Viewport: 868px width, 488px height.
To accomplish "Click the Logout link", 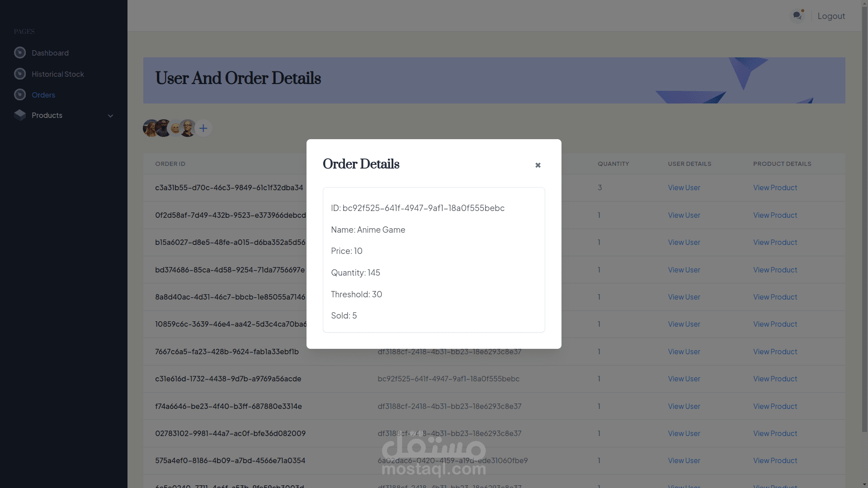I will tap(831, 16).
